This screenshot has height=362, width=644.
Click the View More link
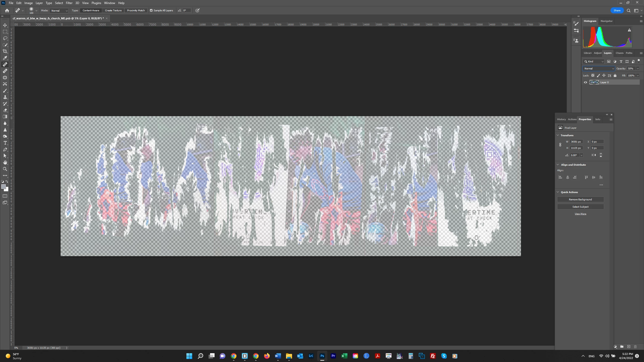(580, 214)
